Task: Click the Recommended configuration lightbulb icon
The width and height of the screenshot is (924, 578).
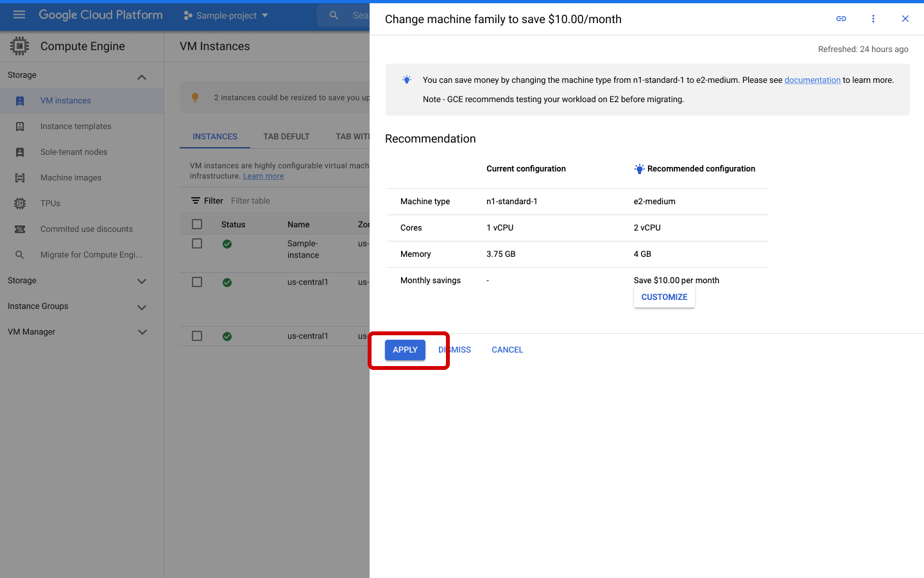Action: point(639,169)
